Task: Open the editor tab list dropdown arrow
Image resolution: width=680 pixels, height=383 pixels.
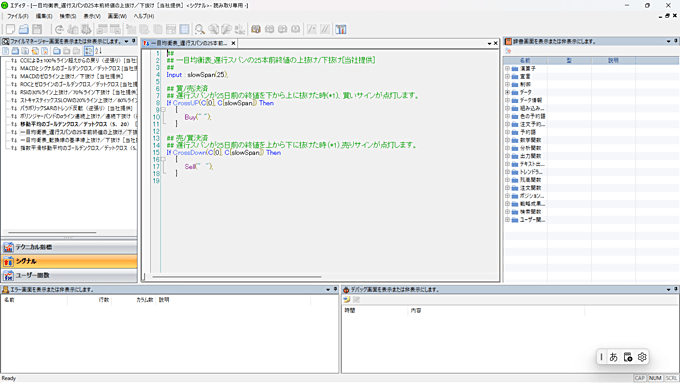Action: pos(489,43)
